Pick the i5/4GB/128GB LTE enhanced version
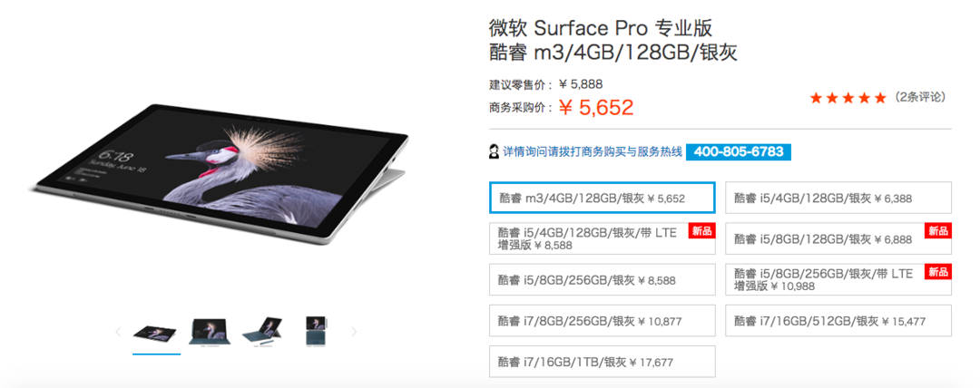 pos(603,238)
